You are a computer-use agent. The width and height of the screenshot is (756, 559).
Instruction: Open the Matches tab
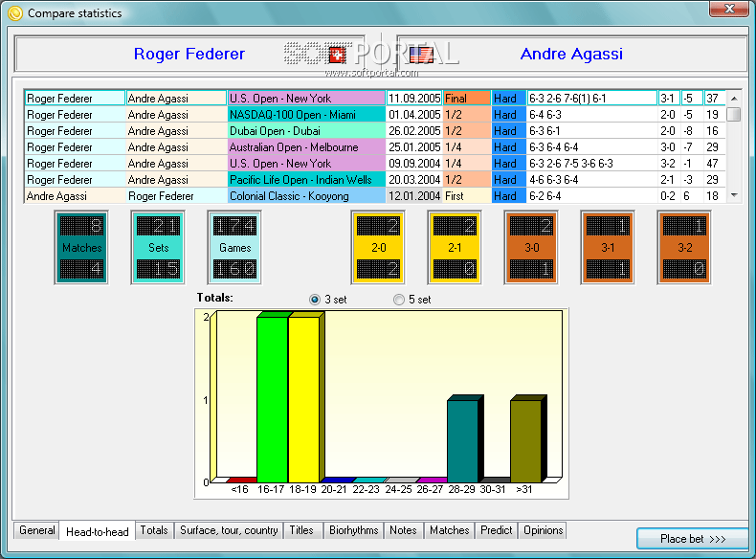[x=450, y=530]
